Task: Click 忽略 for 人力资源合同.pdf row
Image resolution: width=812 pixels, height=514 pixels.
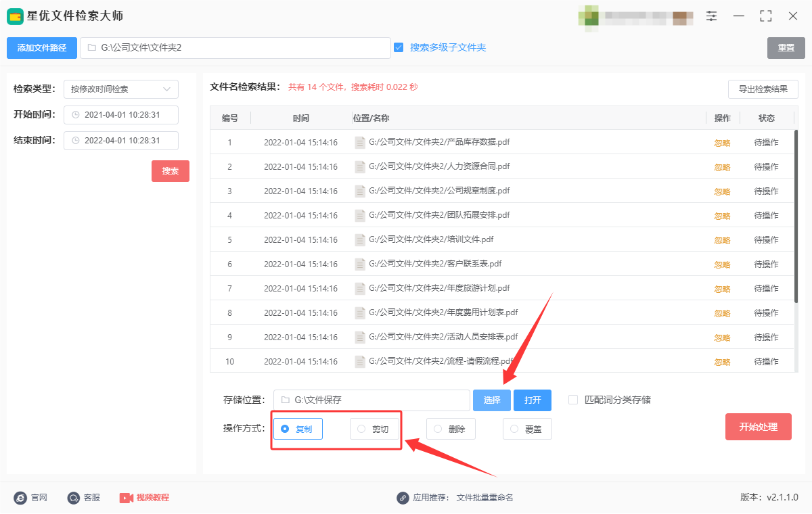Action: 723,167
